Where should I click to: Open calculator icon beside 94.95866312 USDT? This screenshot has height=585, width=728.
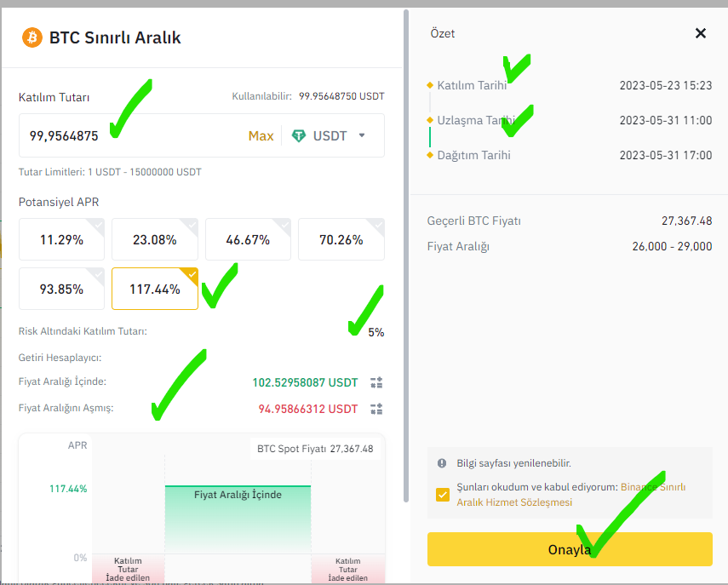(x=376, y=409)
